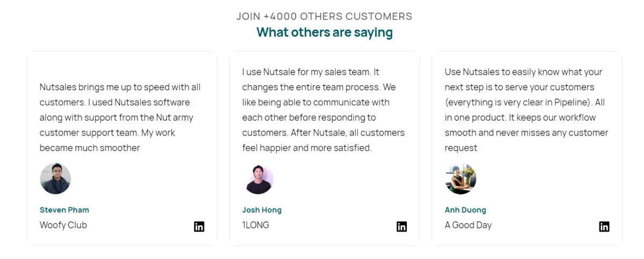This screenshot has width=644, height=259.
Task: Click Steven Pham's testimonial paragraph
Action: tap(120, 117)
